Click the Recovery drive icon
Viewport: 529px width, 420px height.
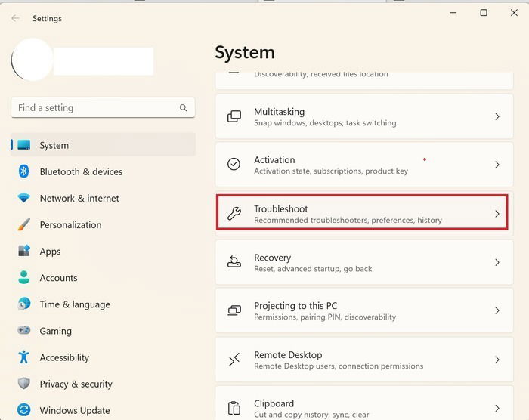pyautogui.click(x=234, y=262)
